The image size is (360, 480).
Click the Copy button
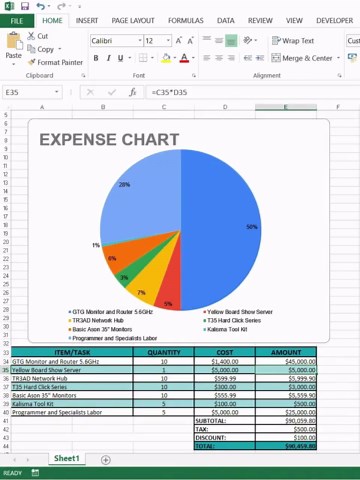coord(41,49)
